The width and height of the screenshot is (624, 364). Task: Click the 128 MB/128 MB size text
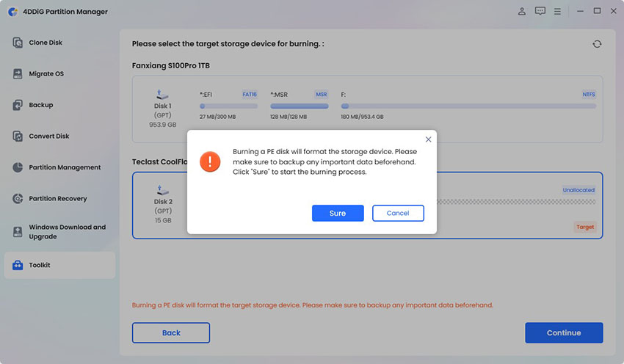pyautogui.click(x=289, y=117)
